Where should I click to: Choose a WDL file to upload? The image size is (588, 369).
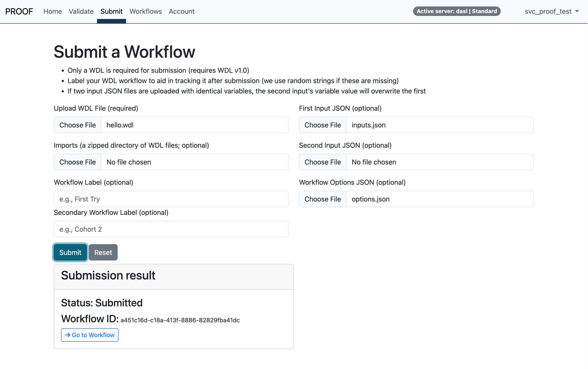point(77,125)
